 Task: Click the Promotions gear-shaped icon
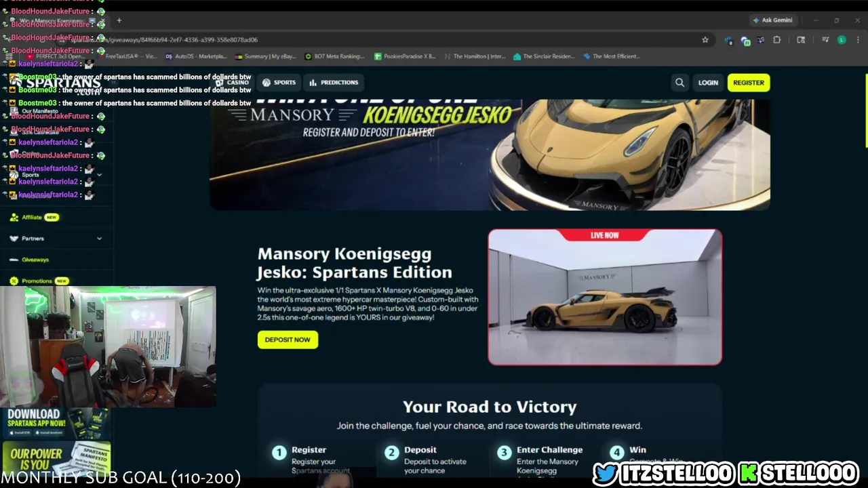tap(14, 281)
